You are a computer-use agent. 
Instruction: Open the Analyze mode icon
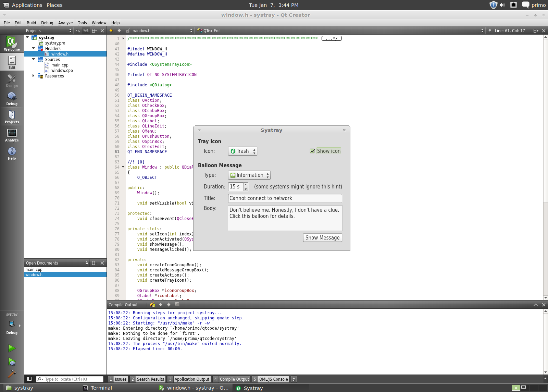[x=12, y=135]
